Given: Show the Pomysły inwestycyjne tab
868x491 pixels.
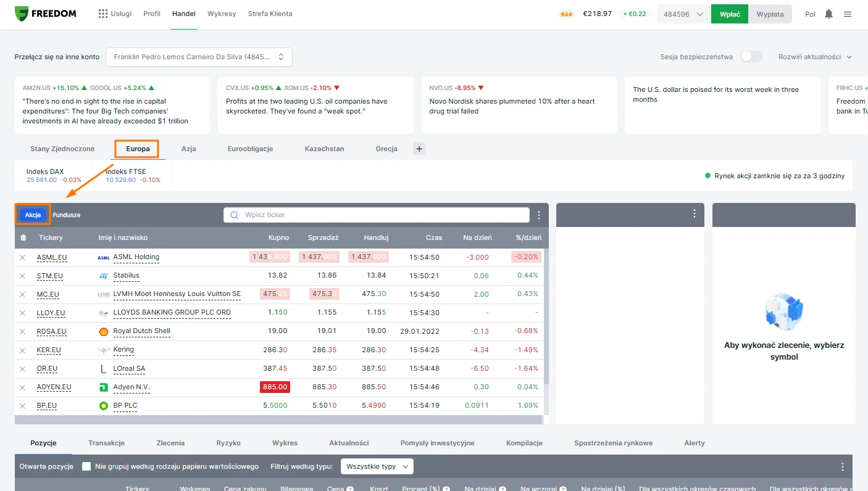Looking at the screenshot, I should [x=438, y=443].
